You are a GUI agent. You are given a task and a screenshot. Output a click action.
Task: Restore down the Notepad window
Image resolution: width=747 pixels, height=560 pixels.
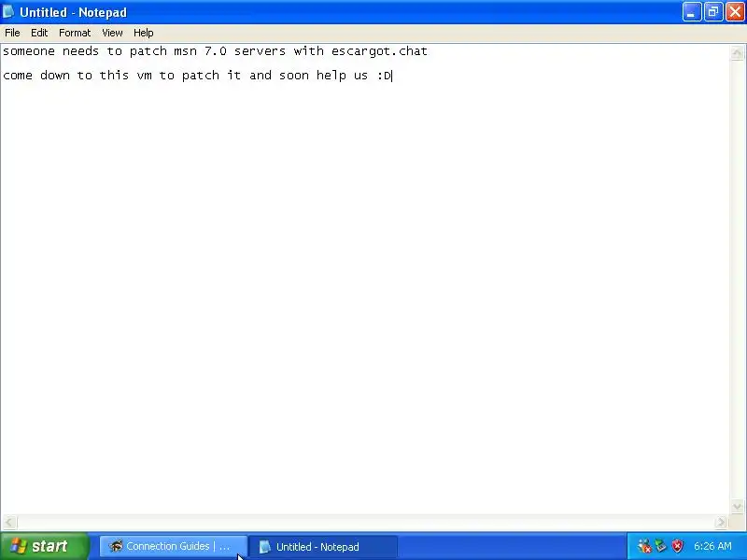pyautogui.click(x=713, y=12)
